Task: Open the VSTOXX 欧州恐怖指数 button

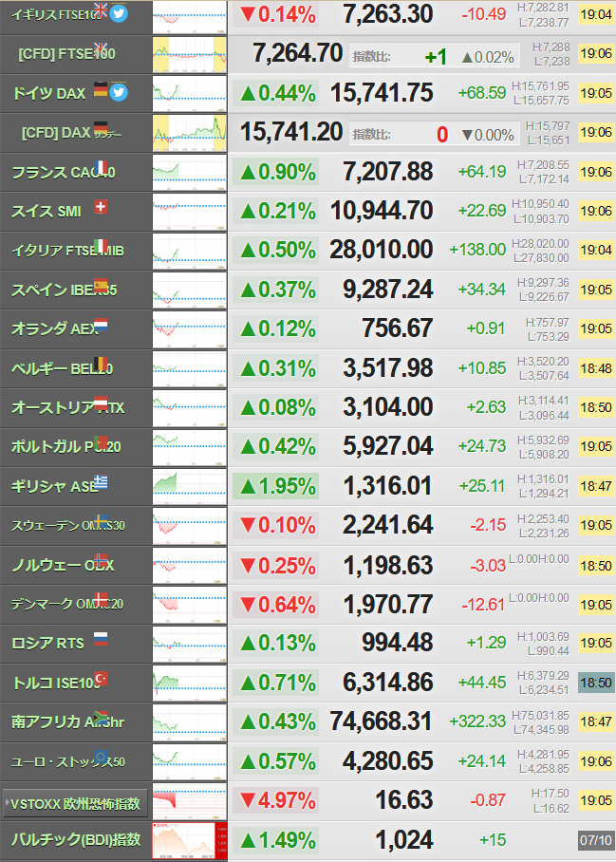Action: (x=75, y=804)
